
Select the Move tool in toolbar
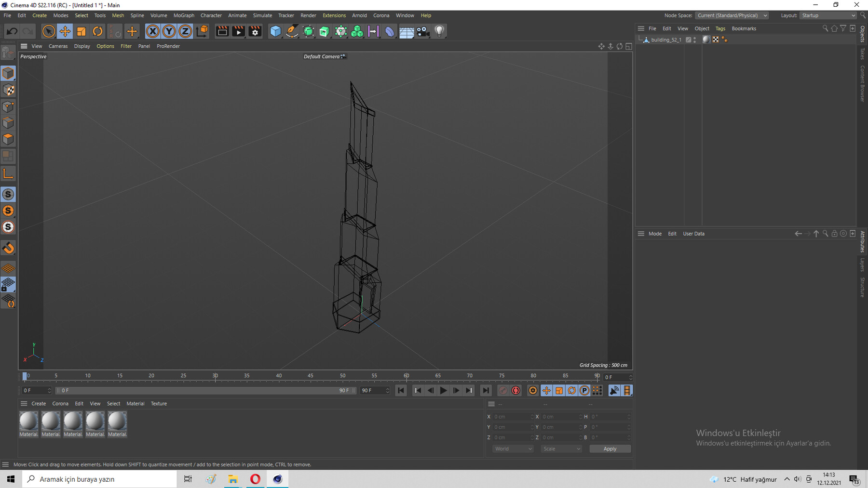click(65, 31)
